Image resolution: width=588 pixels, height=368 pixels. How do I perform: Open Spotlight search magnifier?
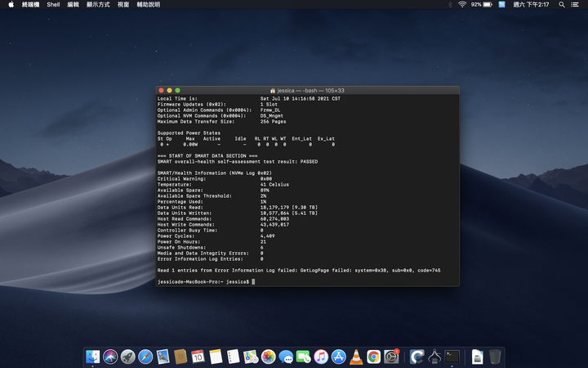[x=562, y=5]
